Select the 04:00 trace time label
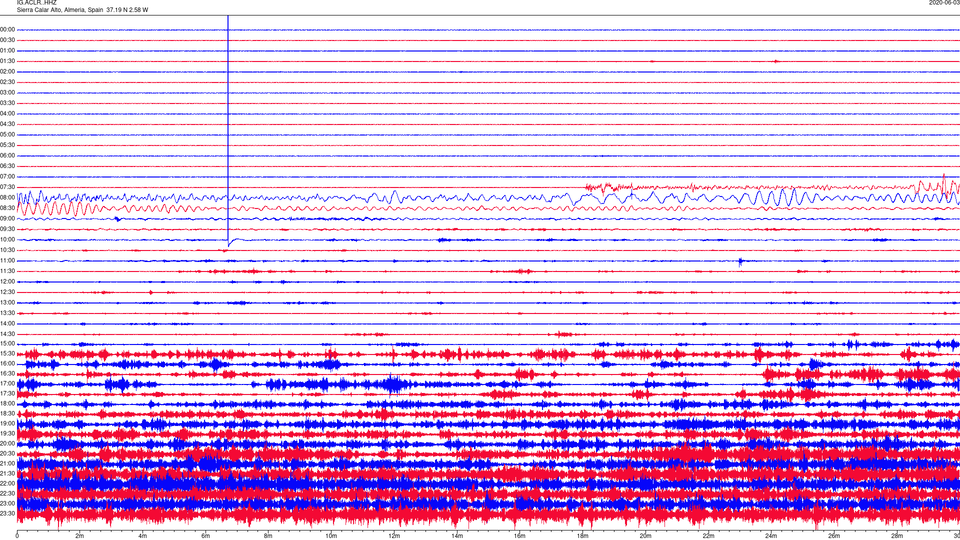 (x=7, y=113)
